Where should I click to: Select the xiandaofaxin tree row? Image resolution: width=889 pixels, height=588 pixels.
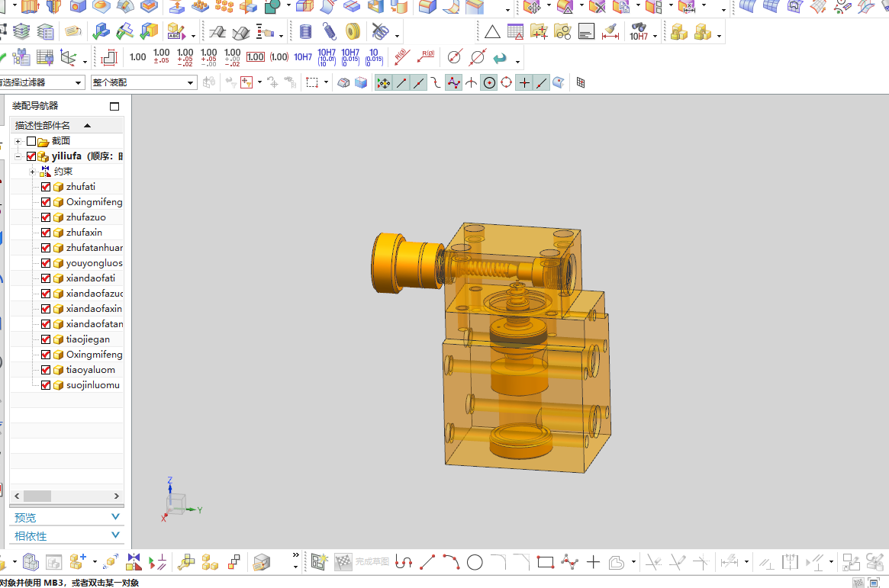[x=66, y=309]
